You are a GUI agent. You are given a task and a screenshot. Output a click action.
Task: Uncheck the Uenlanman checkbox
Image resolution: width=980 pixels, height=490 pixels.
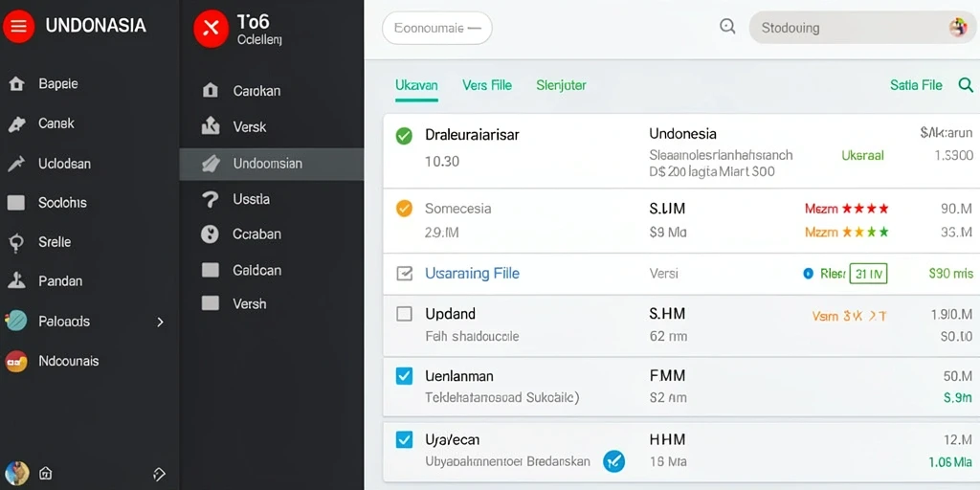pyautogui.click(x=405, y=375)
